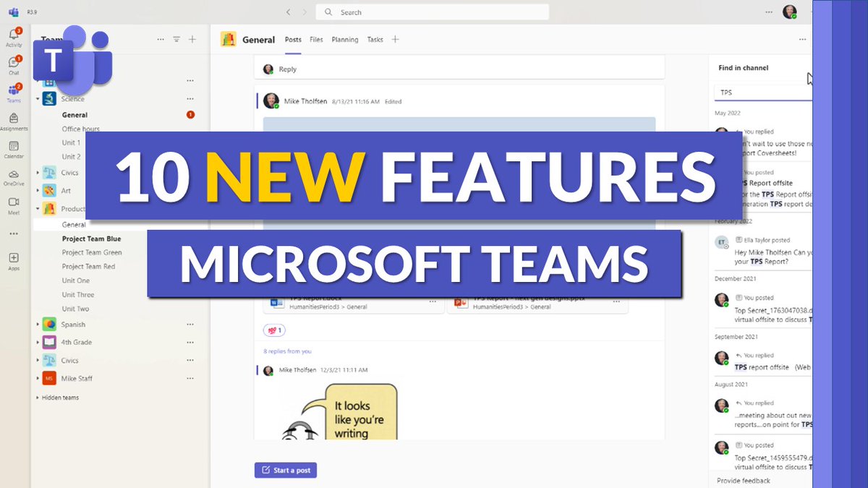Viewport: 868px width, 488px height.
Task: Open more options for Mike Staff team
Action: point(190,378)
